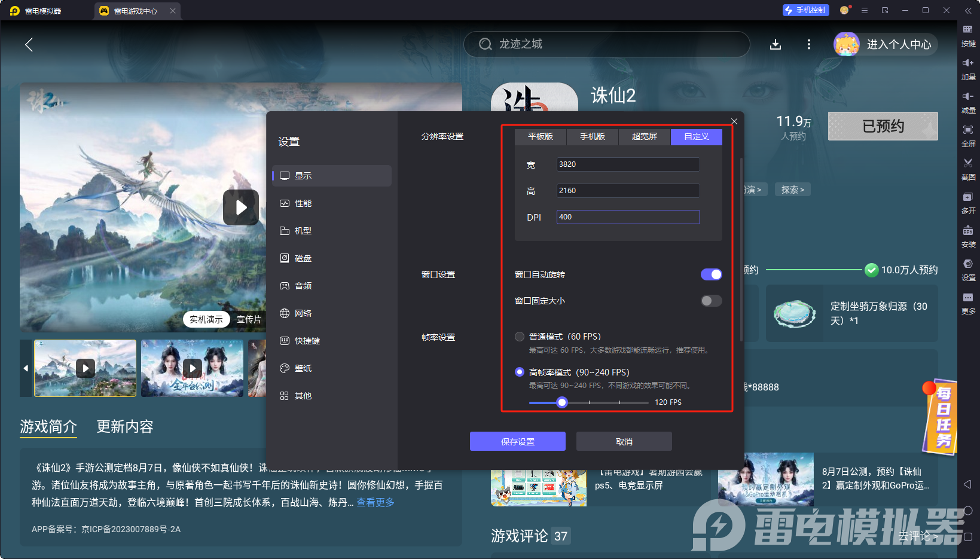Cancel settings with the 取消 button

[x=624, y=441]
